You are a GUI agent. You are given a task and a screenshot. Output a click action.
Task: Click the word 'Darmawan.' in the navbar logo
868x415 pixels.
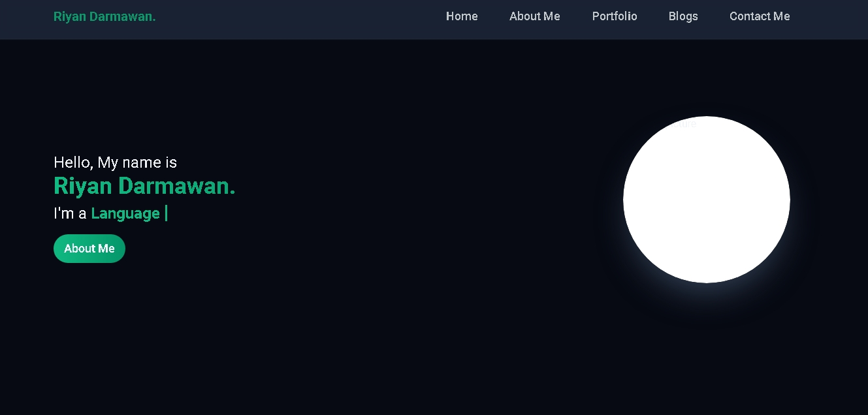pos(122,16)
